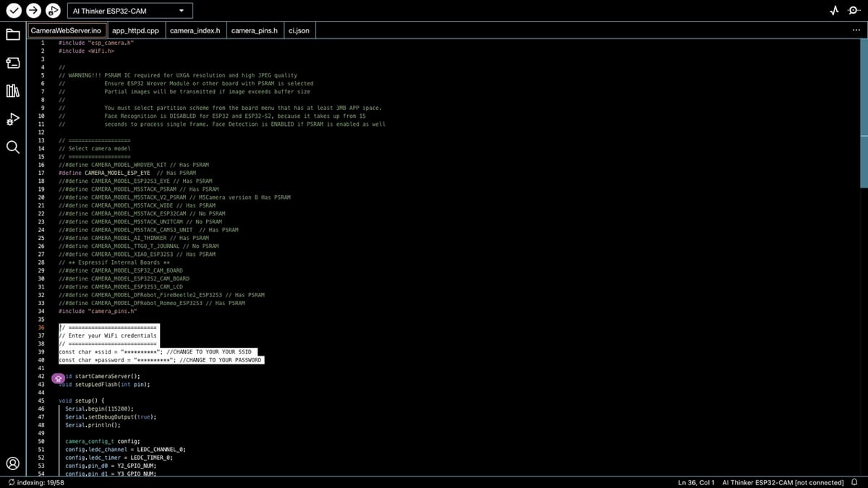Click the config.pin_d0 assignment line

click(x=111, y=466)
